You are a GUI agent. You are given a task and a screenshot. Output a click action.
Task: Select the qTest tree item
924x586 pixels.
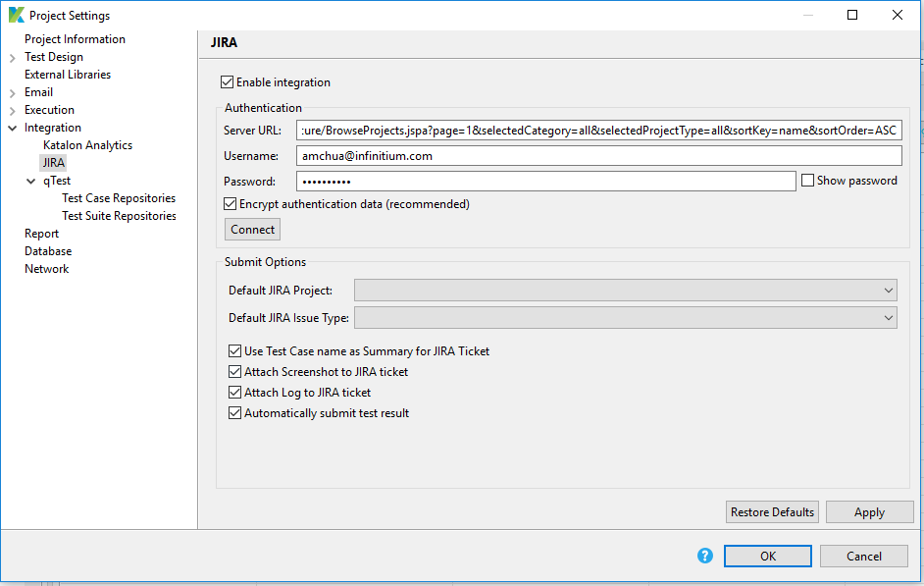pyautogui.click(x=57, y=181)
